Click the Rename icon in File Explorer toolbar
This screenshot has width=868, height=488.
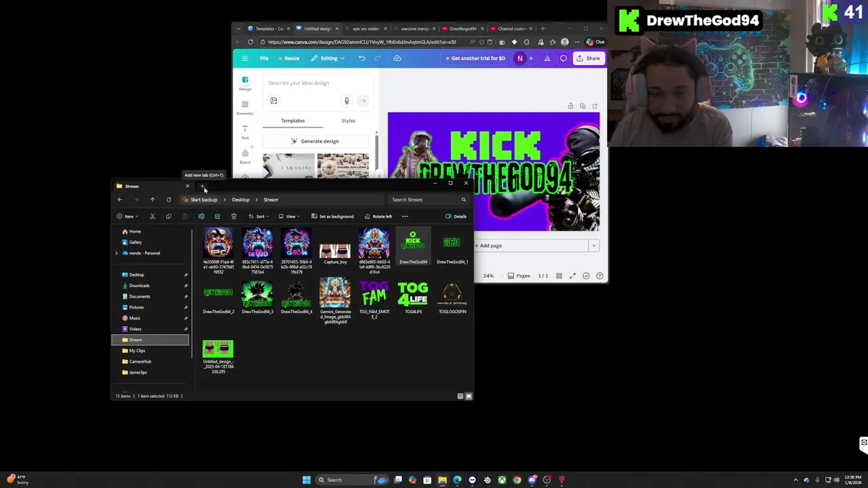tap(201, 216)
